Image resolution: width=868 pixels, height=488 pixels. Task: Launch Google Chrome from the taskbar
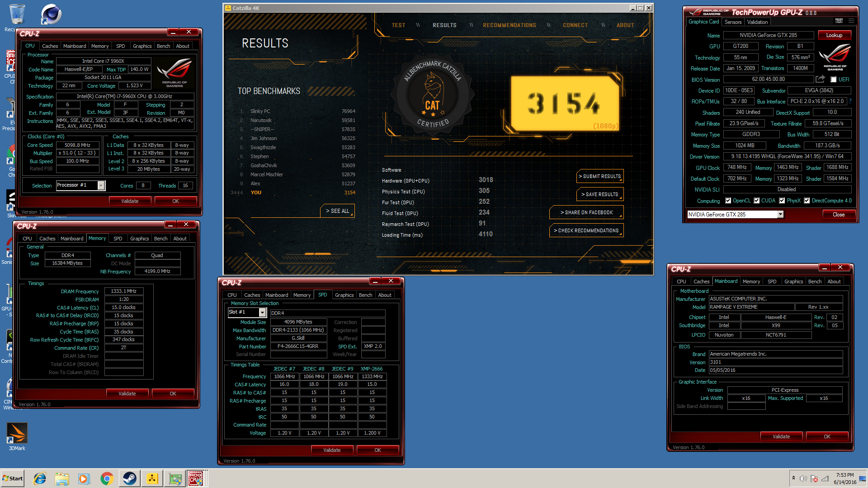(107, 479)
